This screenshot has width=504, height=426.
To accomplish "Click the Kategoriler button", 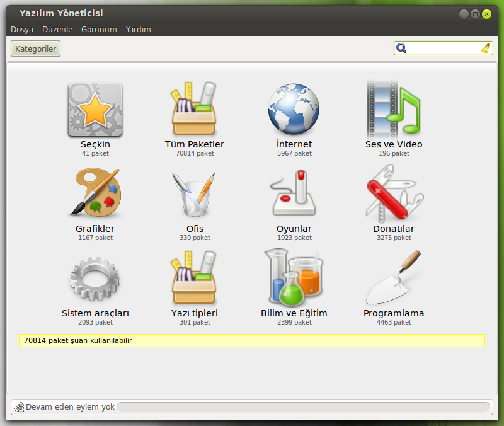I will [x=35, y=49].
